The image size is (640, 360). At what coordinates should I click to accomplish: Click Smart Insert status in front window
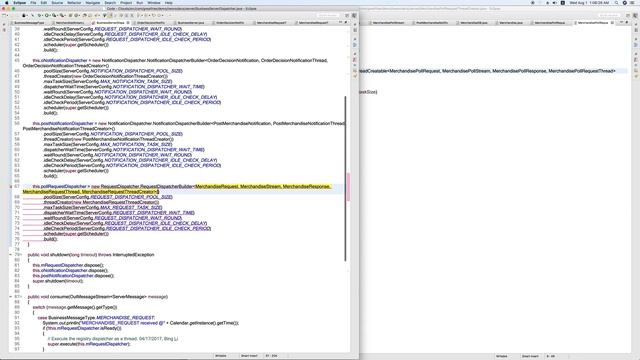[x=249, y=356]
